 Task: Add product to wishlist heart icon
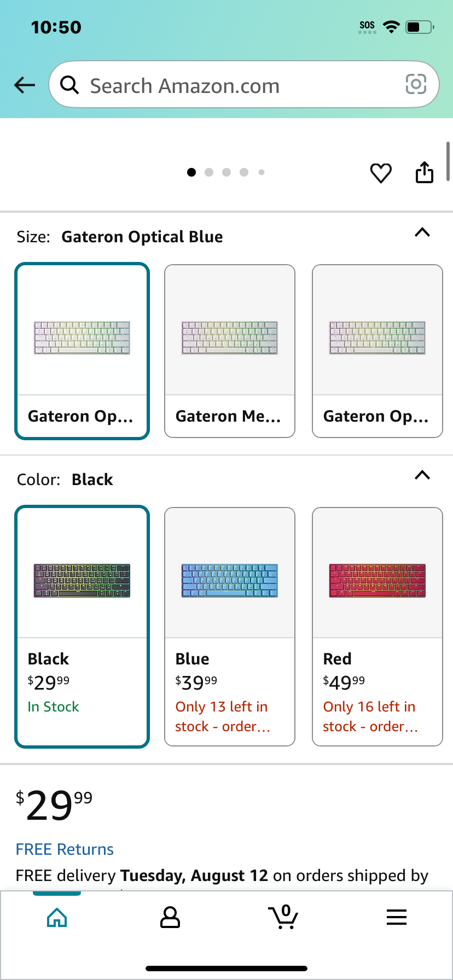tap(381, 173)
